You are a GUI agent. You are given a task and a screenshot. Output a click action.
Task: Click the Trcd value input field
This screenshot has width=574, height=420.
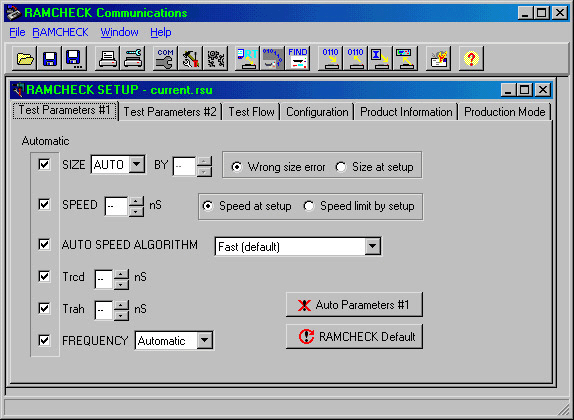104,279
